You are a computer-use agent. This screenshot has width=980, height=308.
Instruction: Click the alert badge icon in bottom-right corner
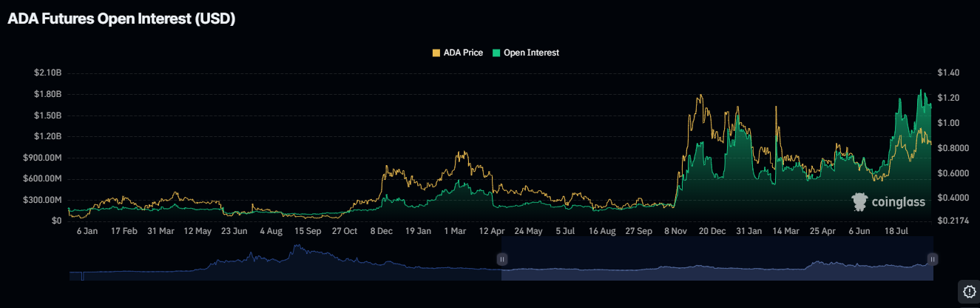pyautogui.click(x=968, y=291)
